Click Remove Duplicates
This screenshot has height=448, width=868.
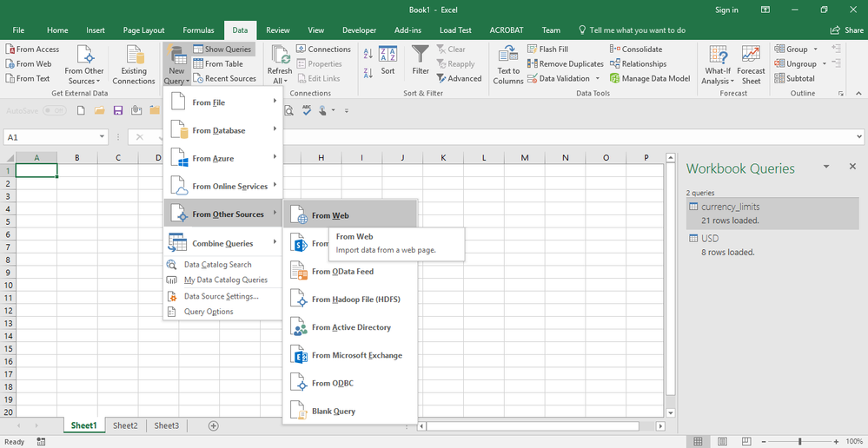point(565,63)
